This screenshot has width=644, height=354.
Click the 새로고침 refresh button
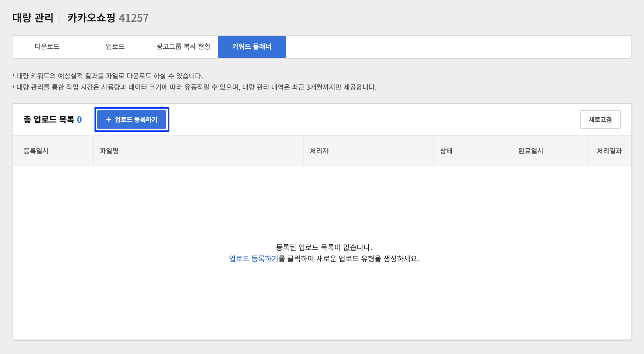(600, 120)
